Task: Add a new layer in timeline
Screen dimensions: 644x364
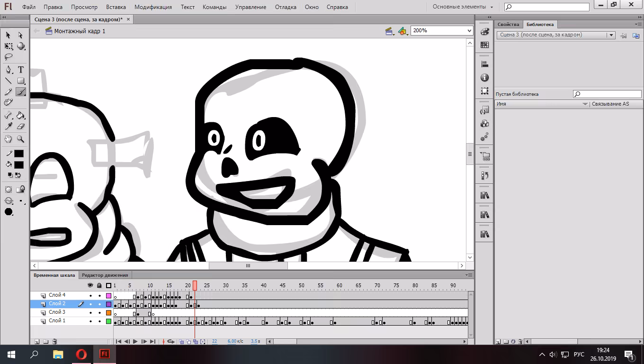Action: [x=37, y=341]
